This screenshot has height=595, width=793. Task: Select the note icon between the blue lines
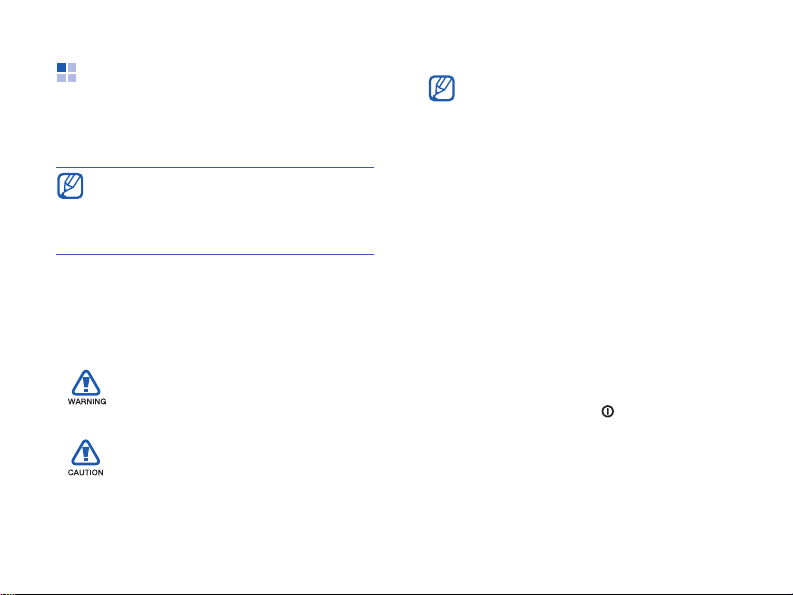pyautogui.click(x=70, y=186)
